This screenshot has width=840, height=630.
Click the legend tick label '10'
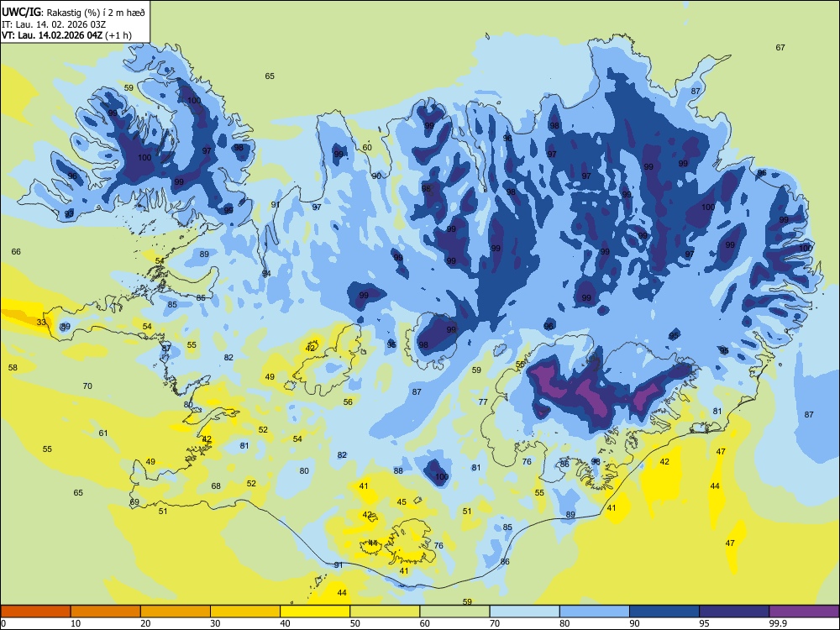(76, 623)
